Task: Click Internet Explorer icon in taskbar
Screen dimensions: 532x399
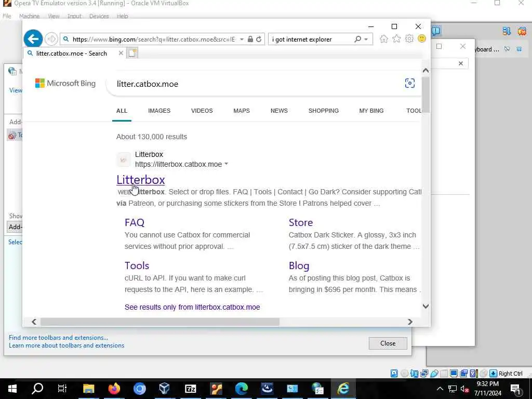Action: [x=343, y=389]
